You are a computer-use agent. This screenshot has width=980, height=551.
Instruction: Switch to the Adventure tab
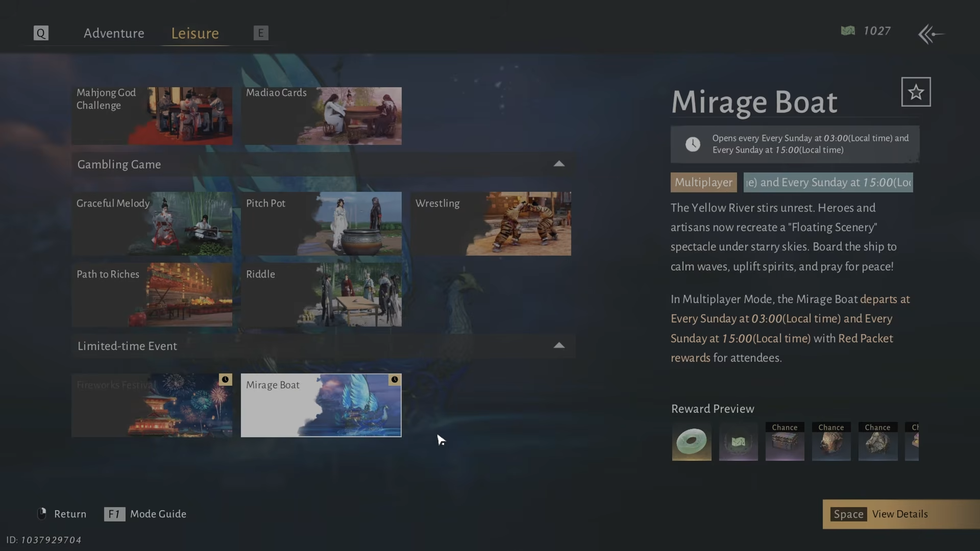[x=114, y=33]
